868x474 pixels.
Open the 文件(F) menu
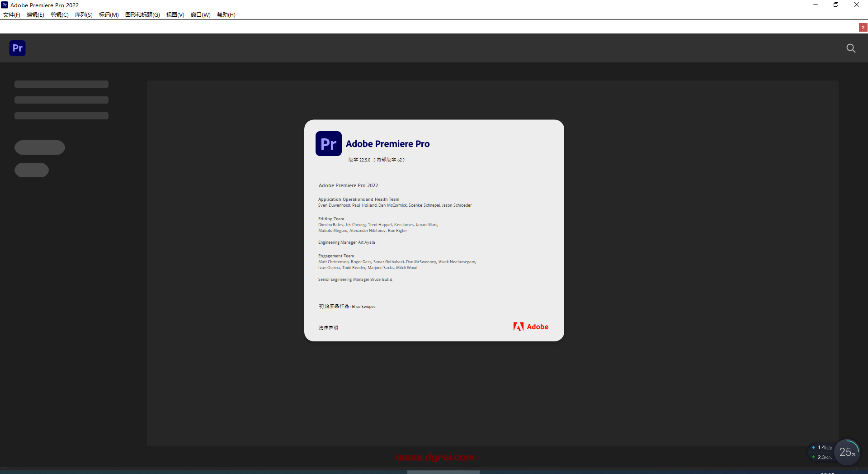[12, 15]
